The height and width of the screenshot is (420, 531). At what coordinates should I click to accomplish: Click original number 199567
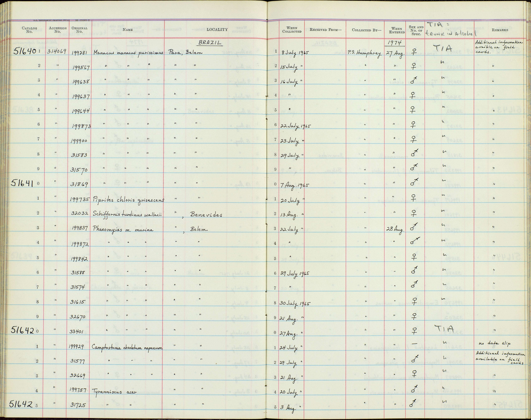(81, 68)
